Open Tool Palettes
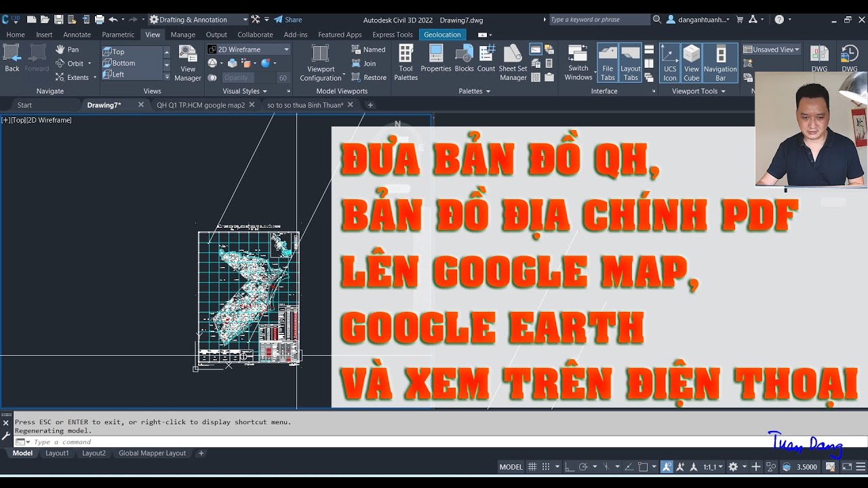 [406, 63]
